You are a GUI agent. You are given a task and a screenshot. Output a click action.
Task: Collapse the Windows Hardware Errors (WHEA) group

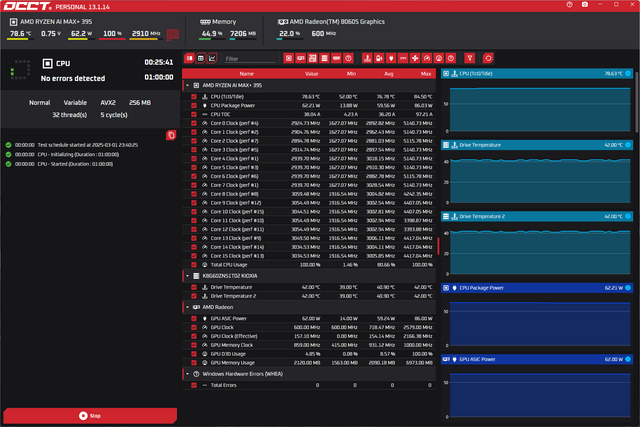tap(187, 374)
